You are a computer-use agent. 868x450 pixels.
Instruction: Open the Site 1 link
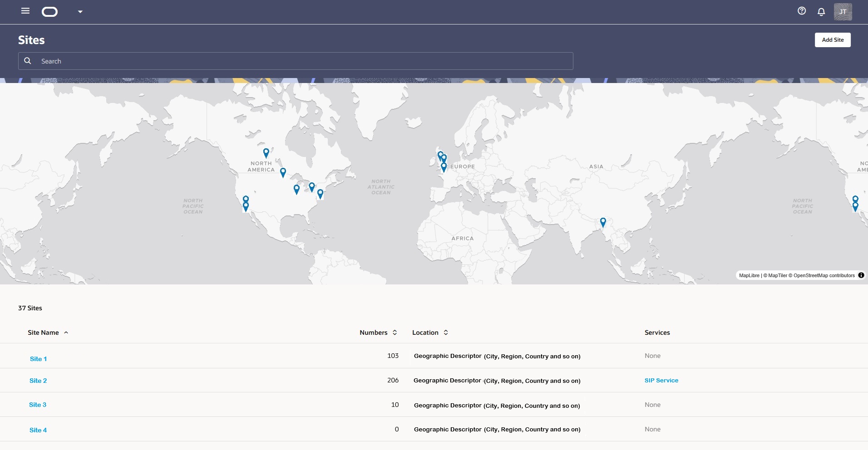tap(38, 359)
